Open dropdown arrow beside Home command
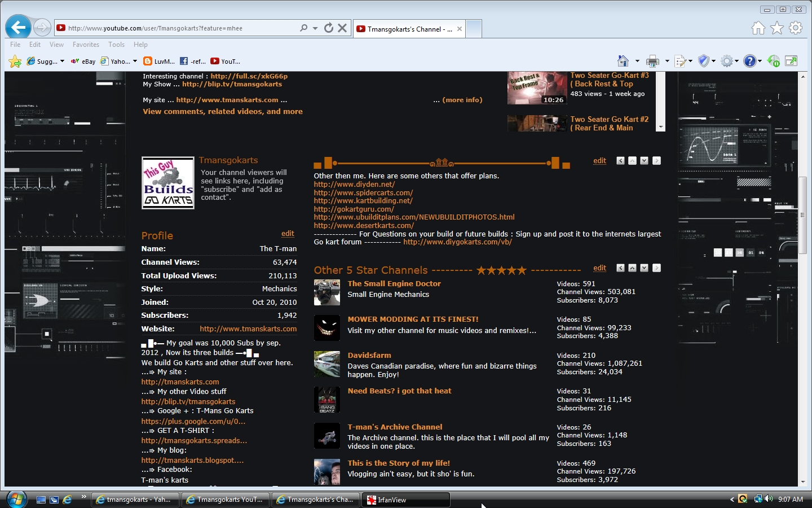 click(x=637, y=61)
